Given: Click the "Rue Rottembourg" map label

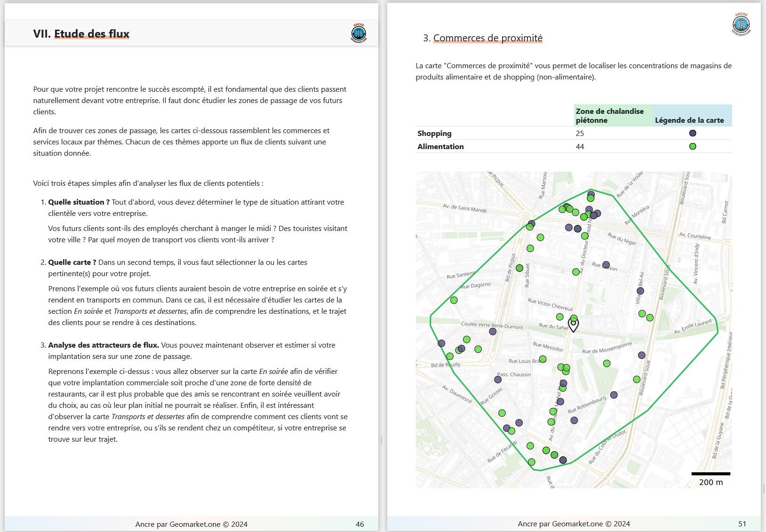Looking at the screenshot, I should click(x=587, y=405).
